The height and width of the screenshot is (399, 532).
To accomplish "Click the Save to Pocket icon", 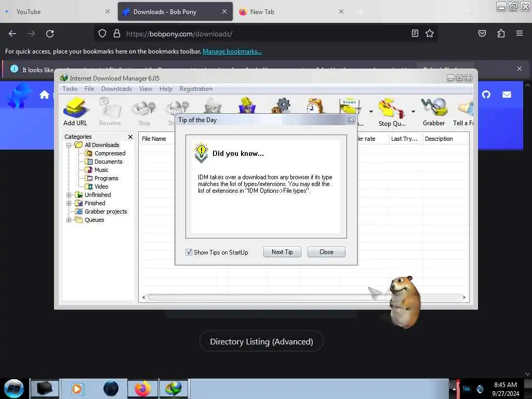I will (x=482, y=33).
